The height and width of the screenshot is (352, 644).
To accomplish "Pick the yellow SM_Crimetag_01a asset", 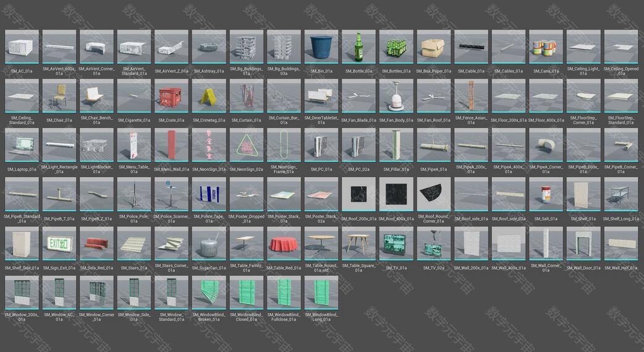I will [x=209, y=95].
